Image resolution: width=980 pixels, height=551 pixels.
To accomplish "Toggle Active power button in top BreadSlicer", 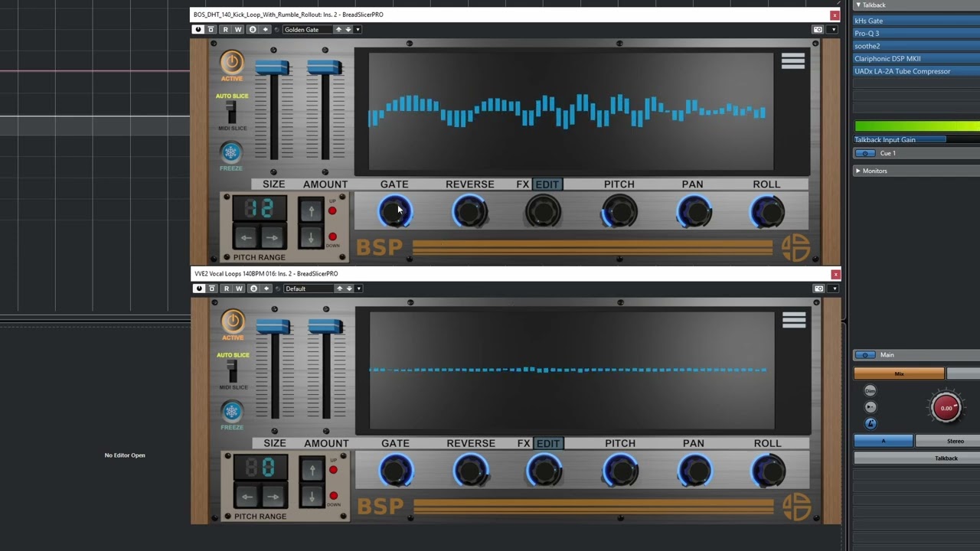I will click(x=231, y=63).
